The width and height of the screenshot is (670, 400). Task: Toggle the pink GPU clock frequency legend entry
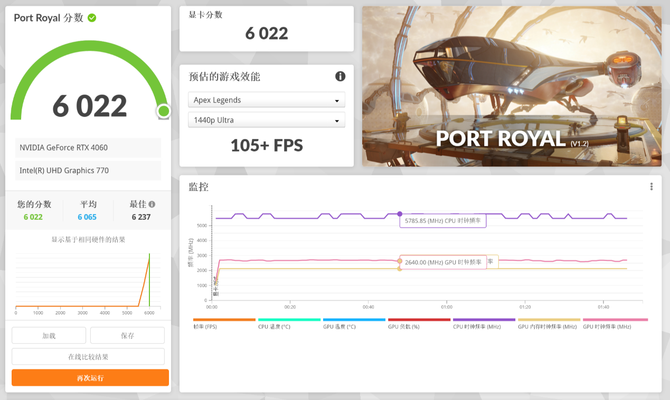pos(615,324)
